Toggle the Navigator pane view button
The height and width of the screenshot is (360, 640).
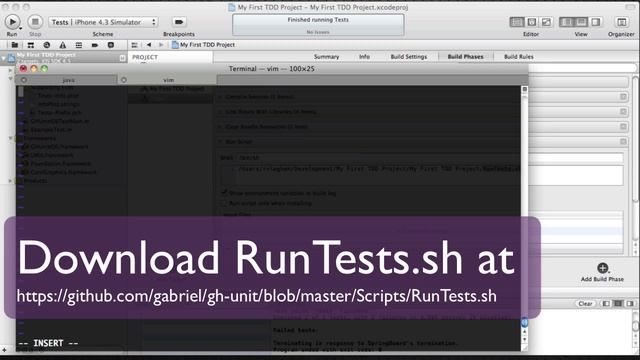(x=567, y=22)
